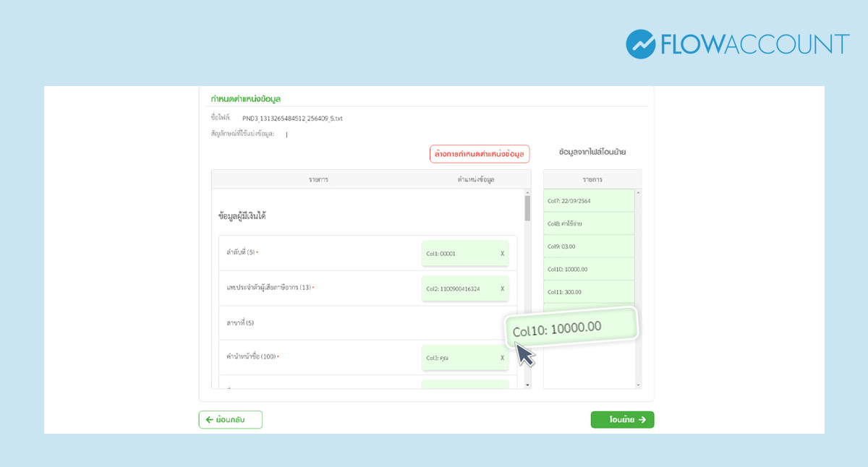Click the mapping panel scrollbar thumb
Image resolution: width=868 pixels, height=467 pixels.
point(527,208)
